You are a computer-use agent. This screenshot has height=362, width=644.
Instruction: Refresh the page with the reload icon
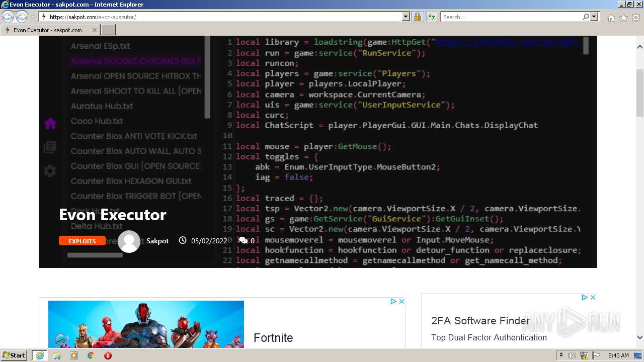pos(431,17)
